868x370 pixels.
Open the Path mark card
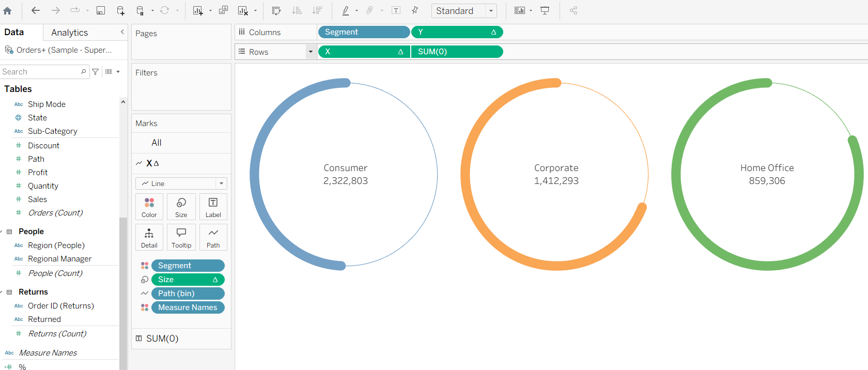pyautogui.click(x=213, y=237)
